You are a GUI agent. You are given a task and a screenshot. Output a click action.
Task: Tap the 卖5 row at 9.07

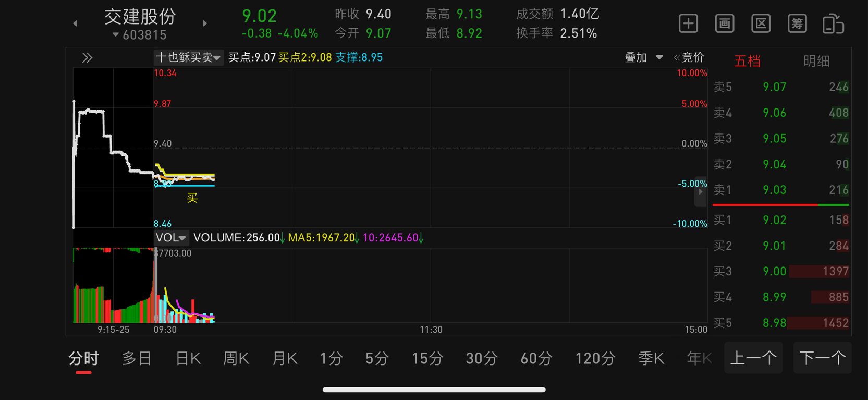tap(781, 87)
